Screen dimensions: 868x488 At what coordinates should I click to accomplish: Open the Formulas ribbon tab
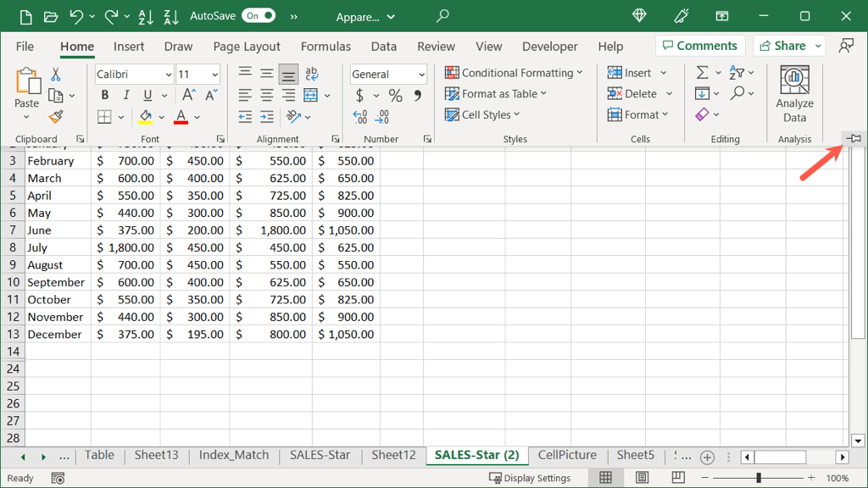325,47
